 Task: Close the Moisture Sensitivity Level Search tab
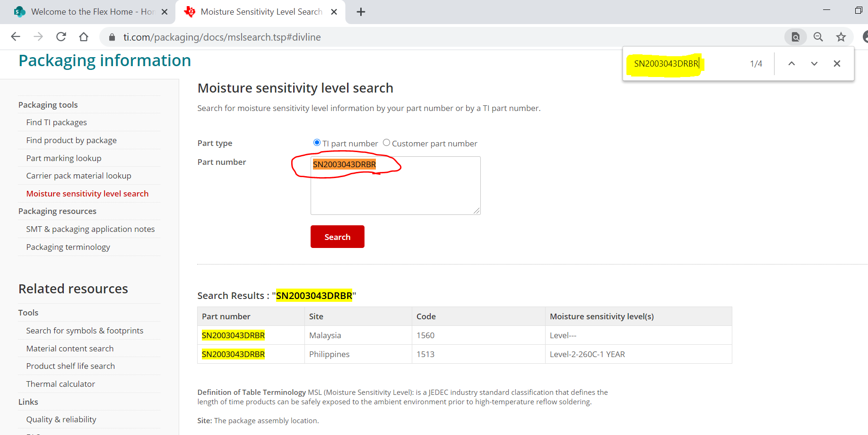click(334, 12)
